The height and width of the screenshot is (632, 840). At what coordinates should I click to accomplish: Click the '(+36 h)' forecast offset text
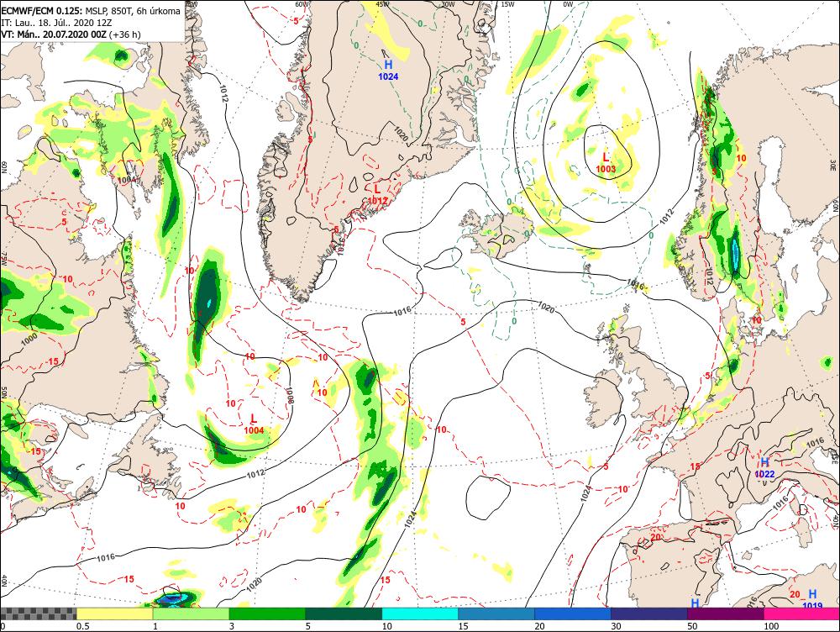tap(125, 34)
